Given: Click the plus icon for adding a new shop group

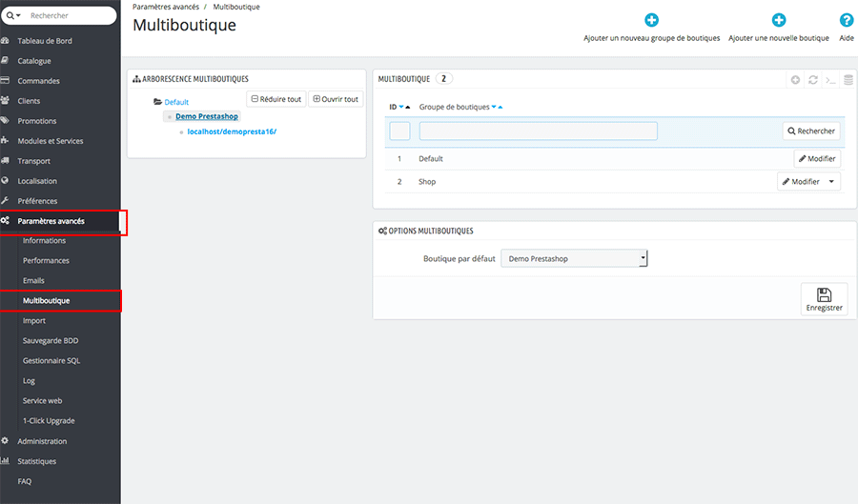Looking at the screenshot, I should pyautogui.click(x=651, y=20).
